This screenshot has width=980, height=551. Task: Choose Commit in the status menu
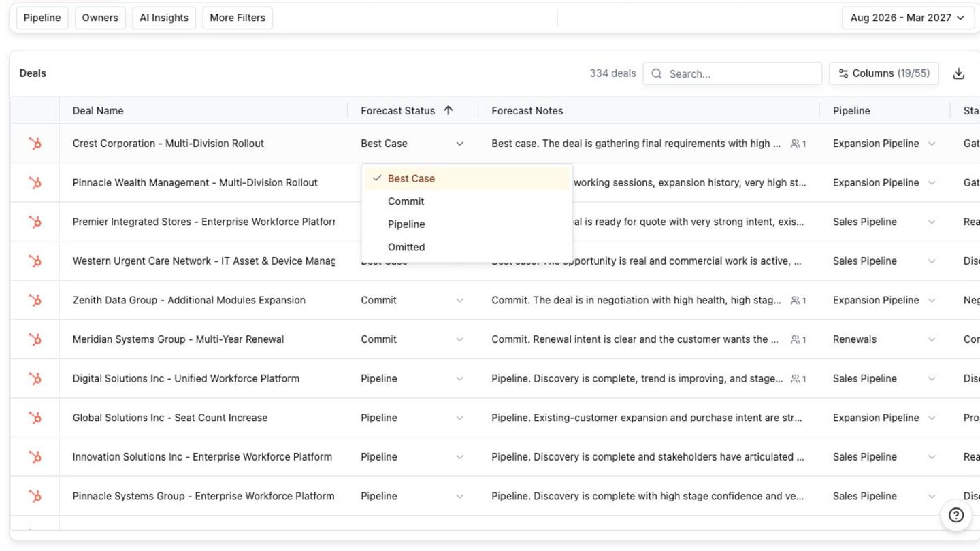467,201
